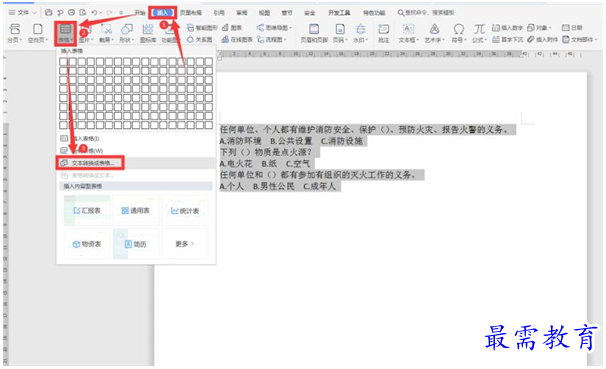606x369 pixels.
Task: Open the 分页 page break dropdown
Action: point(15,33)
